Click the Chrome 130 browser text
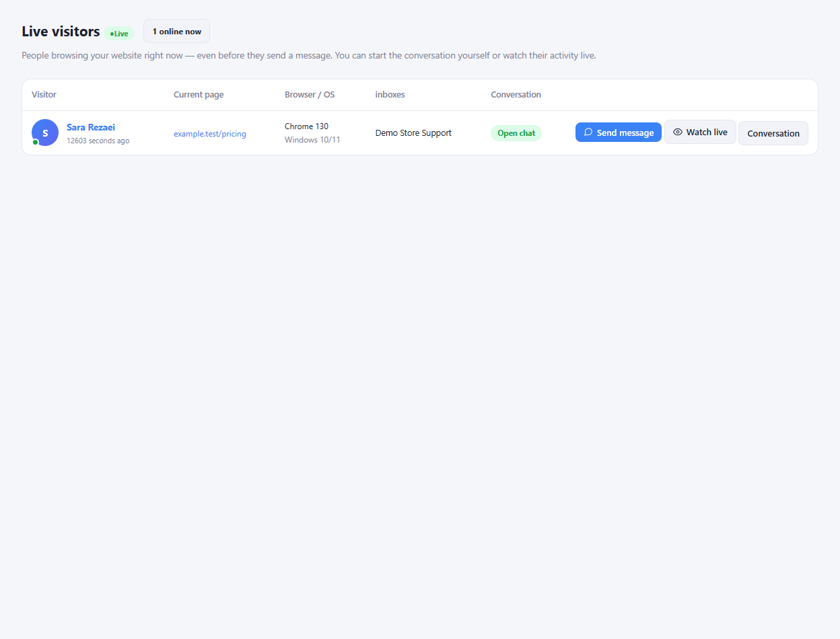The image size is (840, 639). pyautogui.click(x=306, y=126)
